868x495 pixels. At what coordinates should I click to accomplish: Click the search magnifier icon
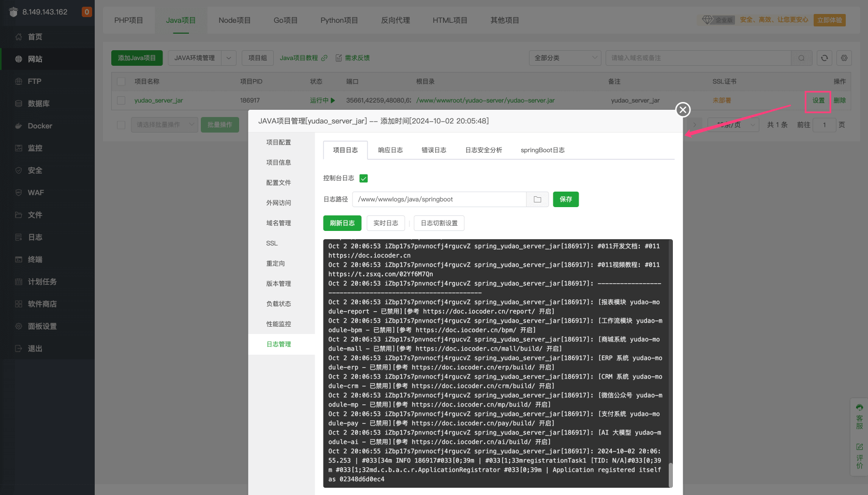tap(801, 58)
